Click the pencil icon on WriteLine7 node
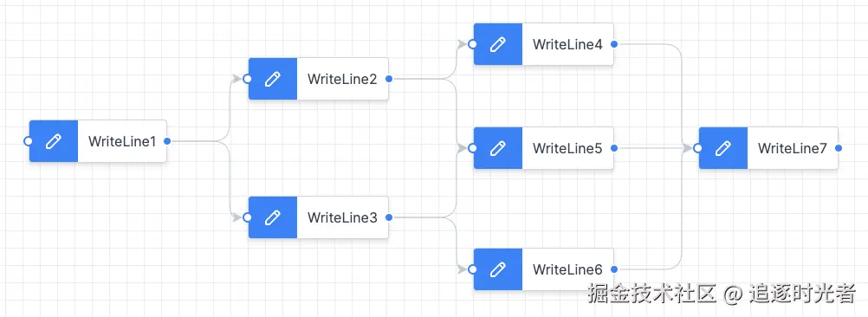Screen dimensions: 868x317 [723, 148]
